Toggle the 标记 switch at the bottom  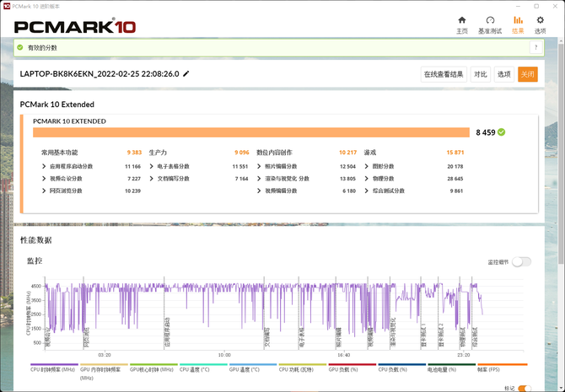[525, 389]
